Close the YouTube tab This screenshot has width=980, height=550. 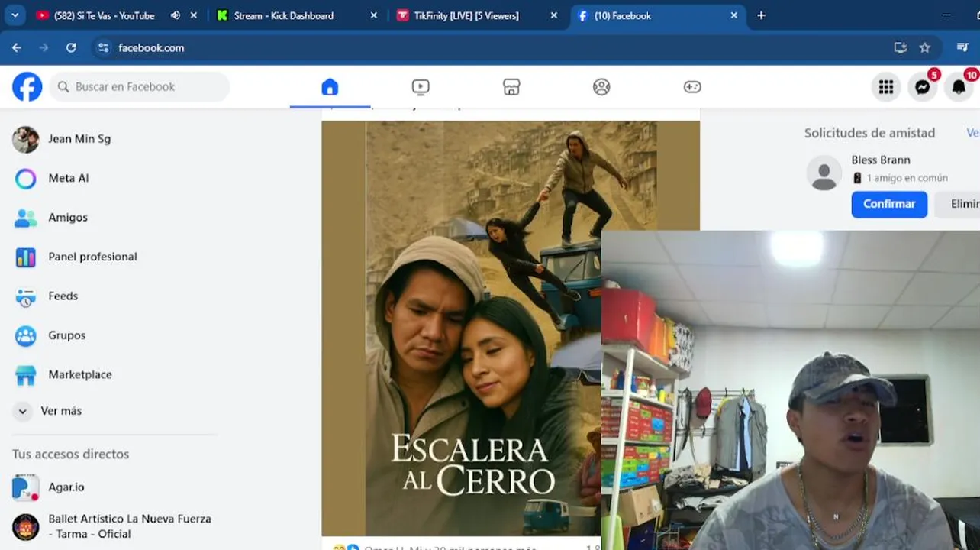tap(194, 15)
